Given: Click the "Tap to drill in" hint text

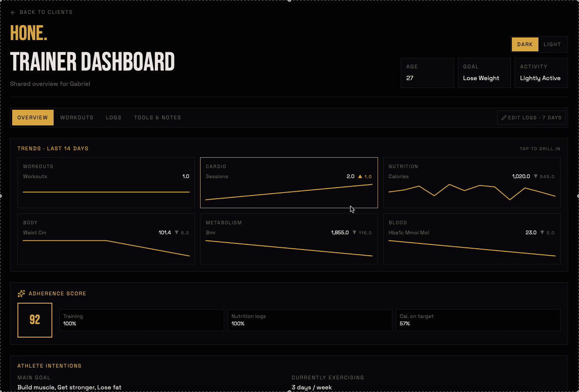Looking at the screenshot, I should 540,149.
